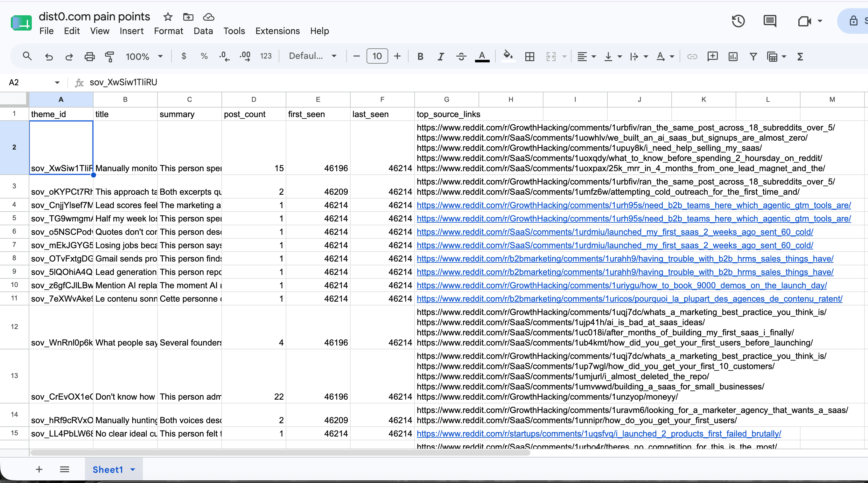
Task: Format as currency dollar icon
Action: pos(184,56)
